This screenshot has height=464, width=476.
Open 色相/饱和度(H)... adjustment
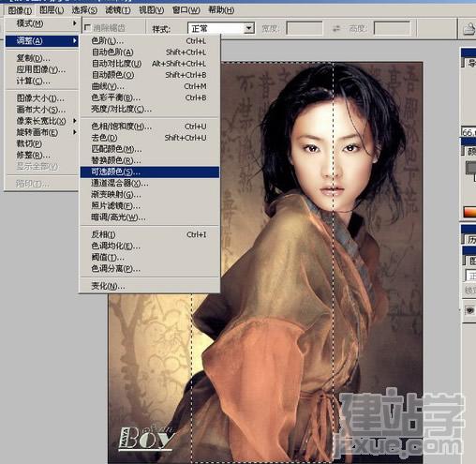150,127
